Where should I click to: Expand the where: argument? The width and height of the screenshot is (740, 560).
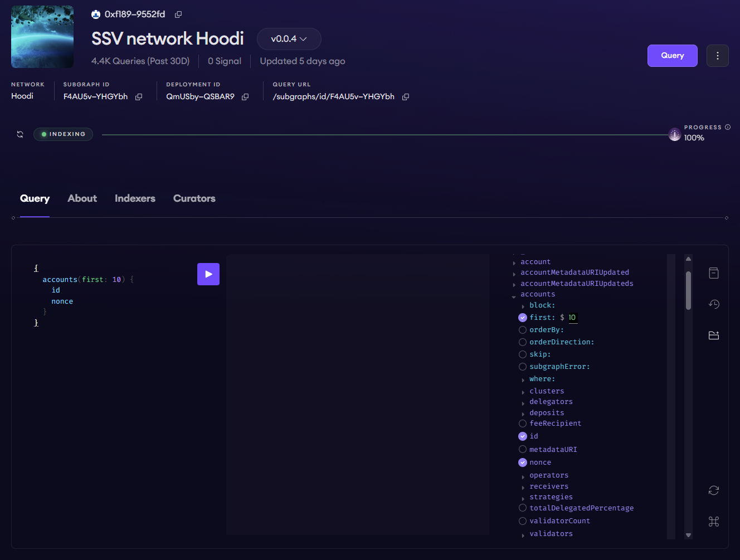point(523,380)
